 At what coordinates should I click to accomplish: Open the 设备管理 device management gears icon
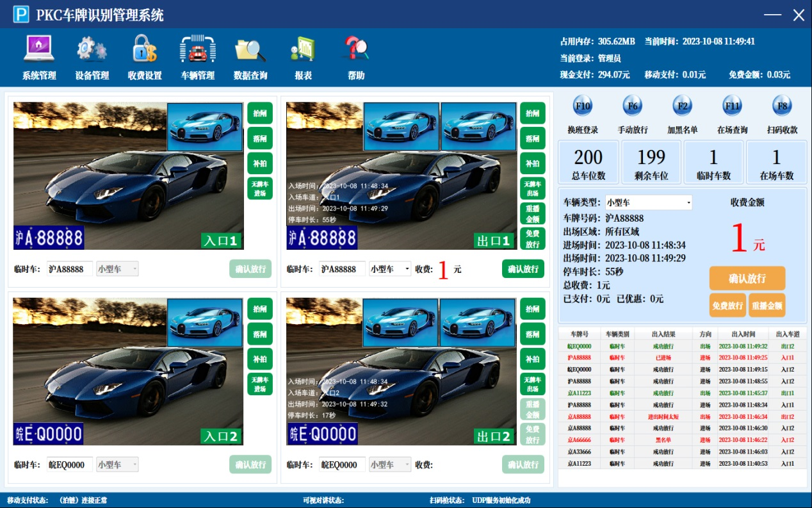pyautogui.click(x=92, y=50)
